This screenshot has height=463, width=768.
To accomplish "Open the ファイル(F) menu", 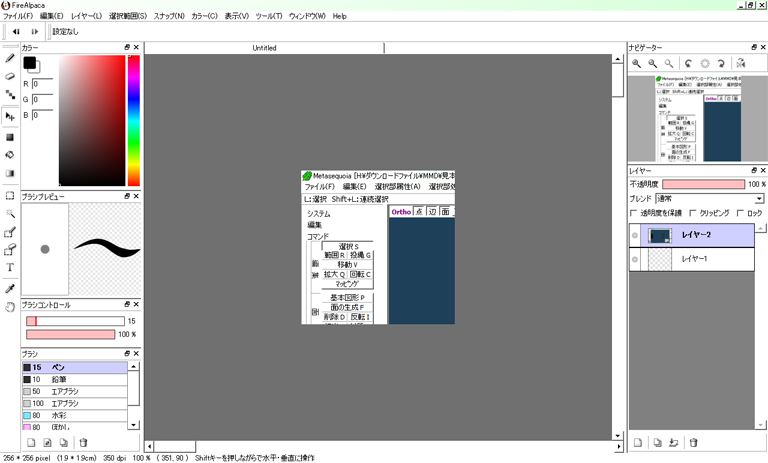I will (18, 16).
